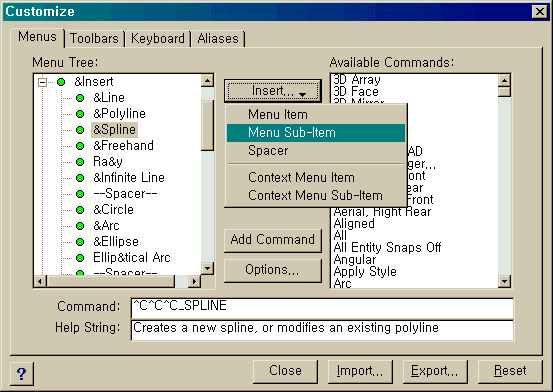Choose Context Menu Sub-Item entry
Viewport: 553px width, 392px height.
(x=316, y=195)
